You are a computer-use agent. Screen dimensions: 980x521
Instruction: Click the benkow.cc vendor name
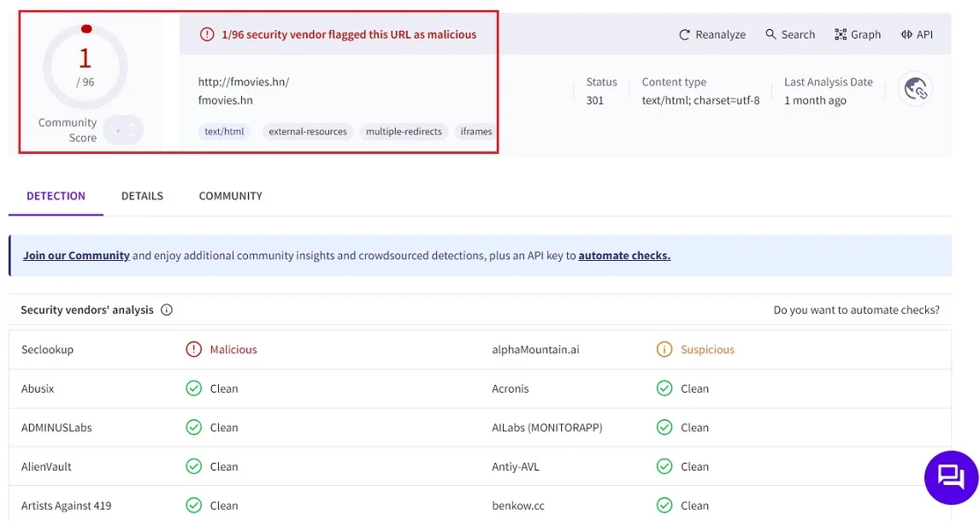(x=518, y=505)
